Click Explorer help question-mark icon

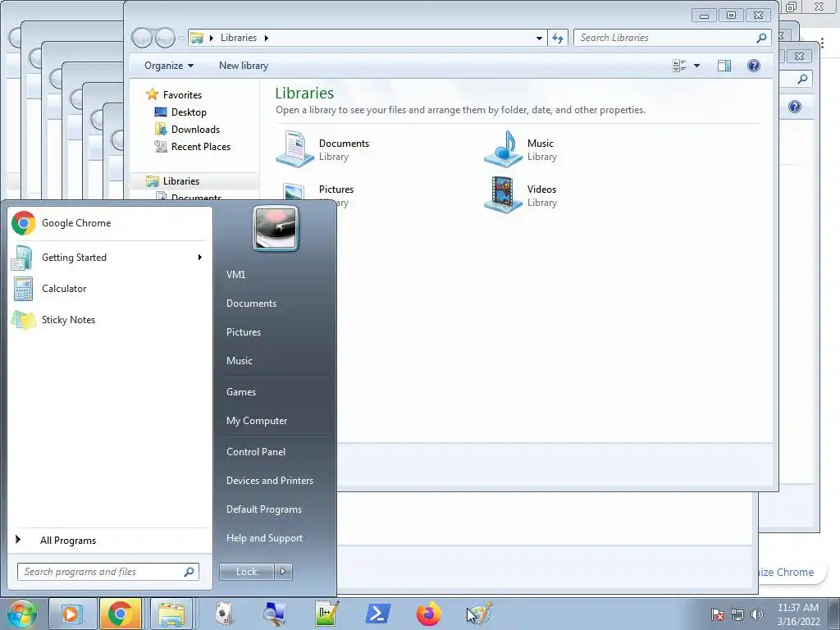tap(754, 66)
